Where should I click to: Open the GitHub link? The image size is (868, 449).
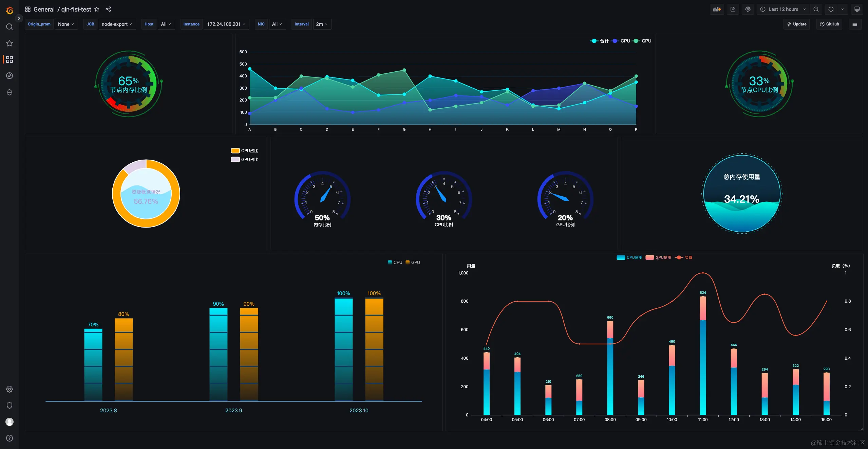(829, 24)
